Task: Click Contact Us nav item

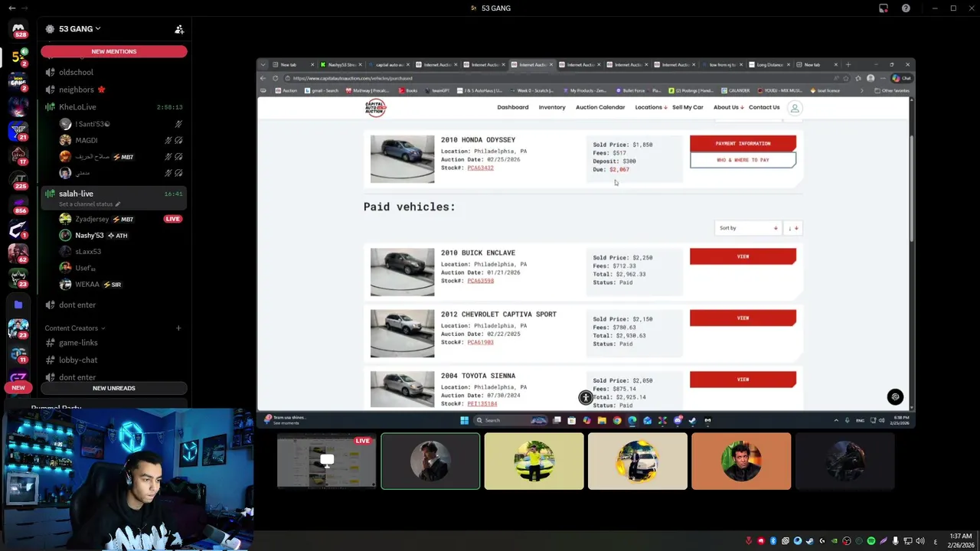Action: [764, 107]
